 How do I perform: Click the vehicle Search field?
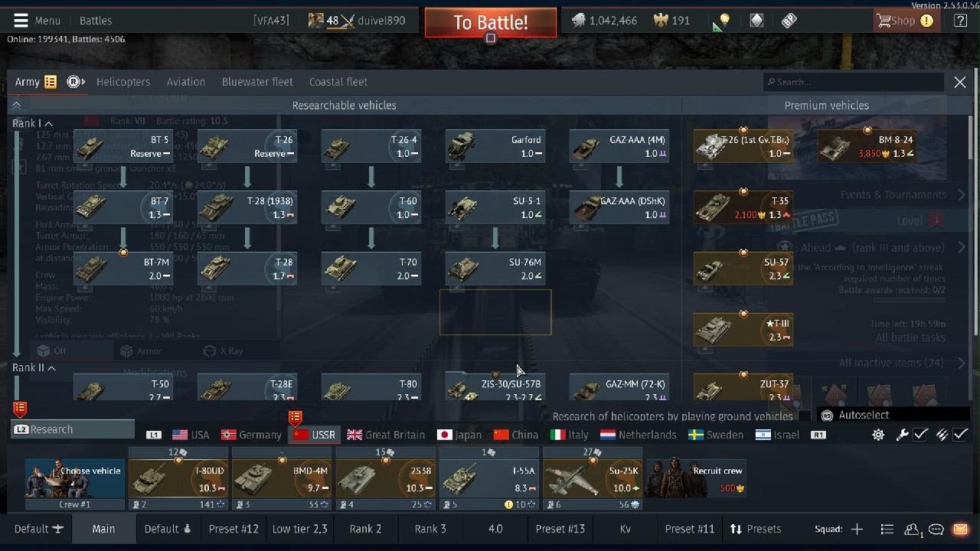(x=854, y=82)
